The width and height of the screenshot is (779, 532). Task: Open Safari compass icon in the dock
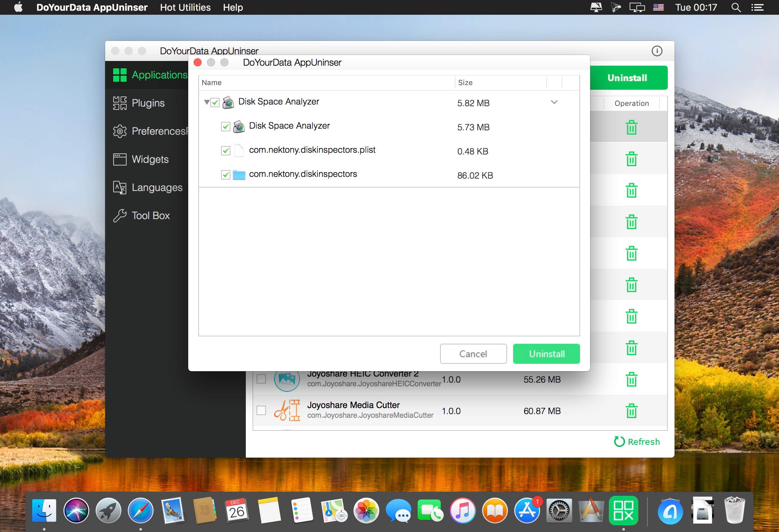tap(140, 510)
